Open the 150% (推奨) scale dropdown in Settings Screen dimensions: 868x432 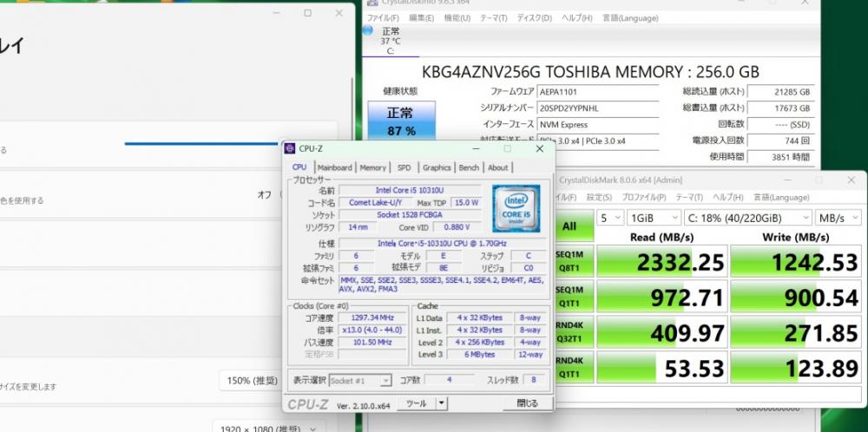[252, 381]
